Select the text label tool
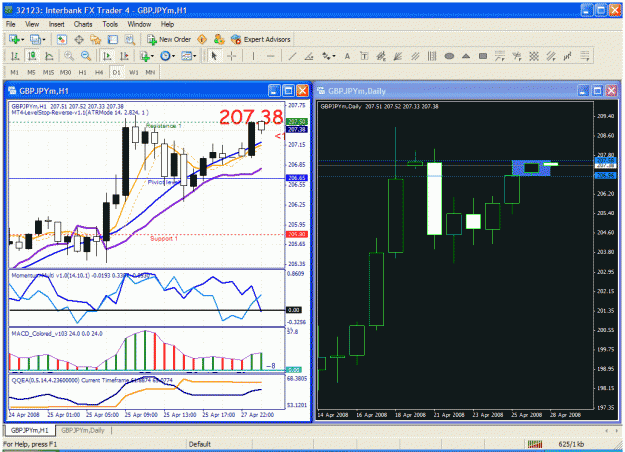This screenshot has width=625, height=452. tap(364, 56)
